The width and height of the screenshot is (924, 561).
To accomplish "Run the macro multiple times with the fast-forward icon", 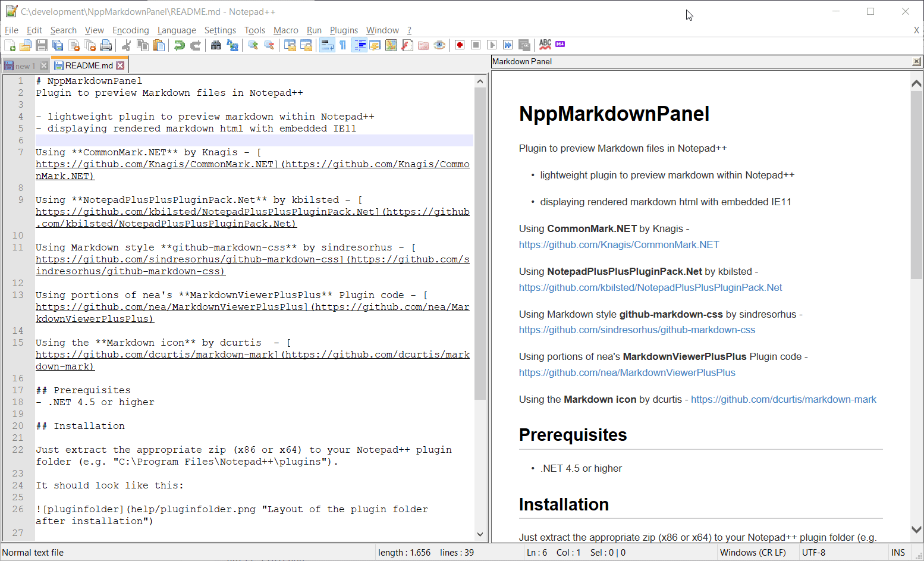I will 508,45.
